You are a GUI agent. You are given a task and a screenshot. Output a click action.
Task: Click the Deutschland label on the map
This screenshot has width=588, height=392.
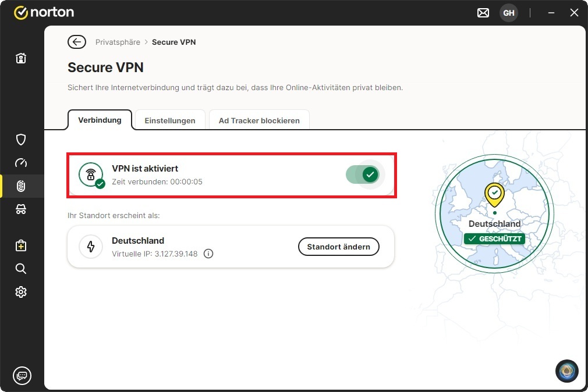pyautogui.click(x=495, y=224)
